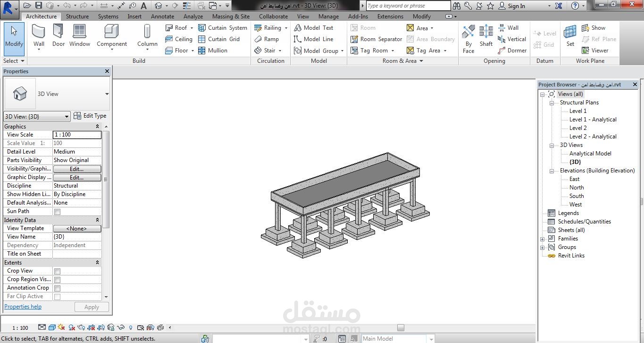Select Level 1 - Analytical in Project Browser
Image resolution: width=644 pixels, height=343 pixels.
(593, 120)
